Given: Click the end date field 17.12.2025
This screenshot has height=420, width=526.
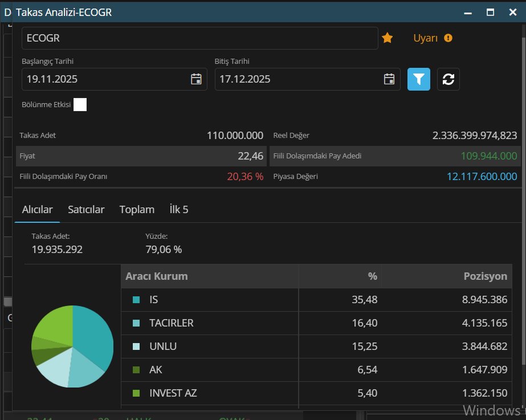Looking at the screenshot, I should (x=308, y=79).
